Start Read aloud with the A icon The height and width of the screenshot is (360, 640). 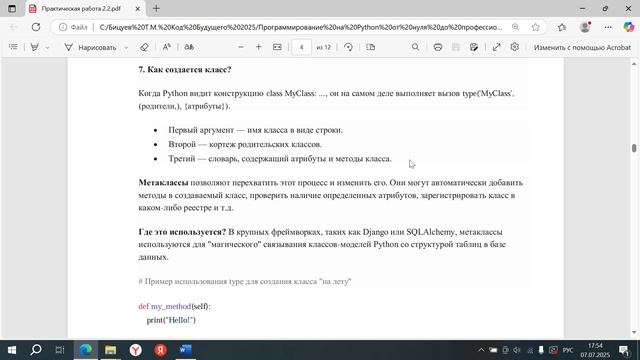point(167,47)
